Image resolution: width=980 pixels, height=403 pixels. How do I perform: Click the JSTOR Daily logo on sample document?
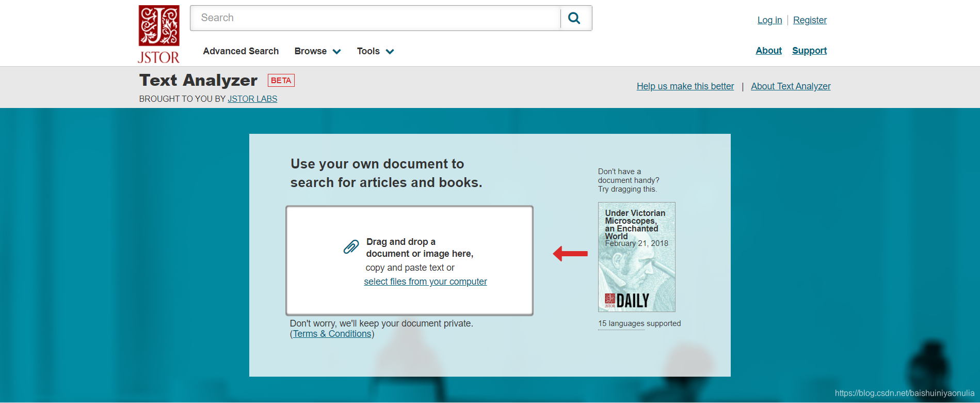click(627, 300)
